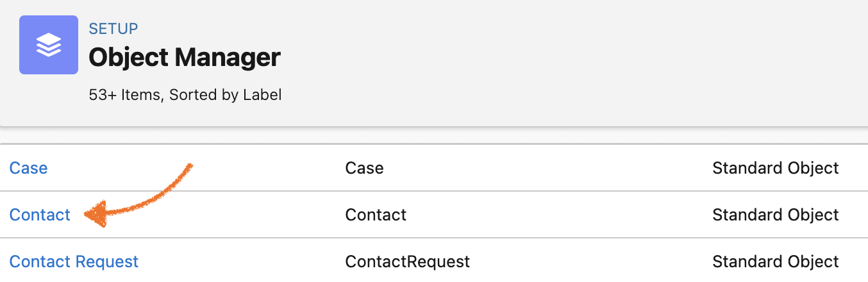This screenshot has height=282, width=868.
Task: Open the Case object link
Action: coord(28,168)
